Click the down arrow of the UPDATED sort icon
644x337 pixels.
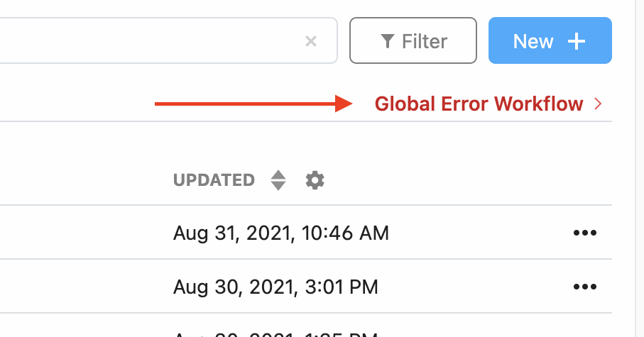point(278,186)
